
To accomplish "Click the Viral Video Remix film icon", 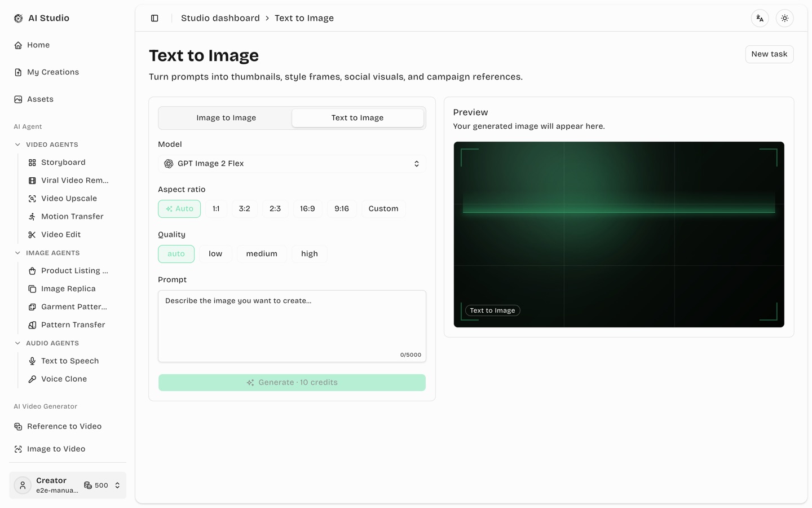I will [32, 181].
